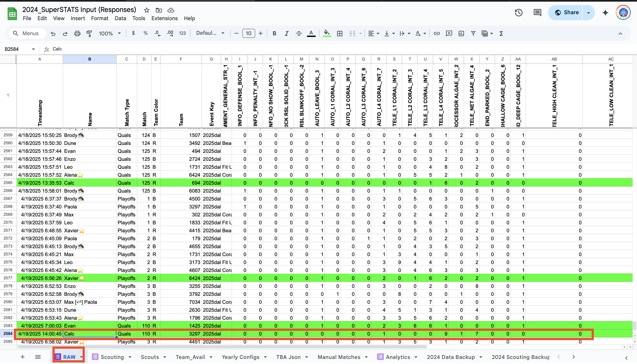
Task: Expand the Name box cell reference dropdown
Action: coord(33,49)
